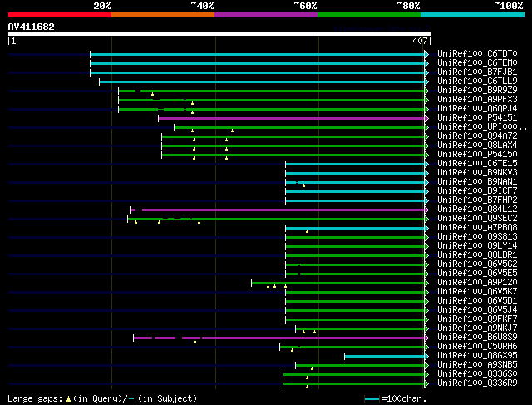Image resolution: width=532 pixels, height=405 pixels.
Task: Open hit UniRef100_Q9S813
Action: pyautogui.click(x=477, y=237)
